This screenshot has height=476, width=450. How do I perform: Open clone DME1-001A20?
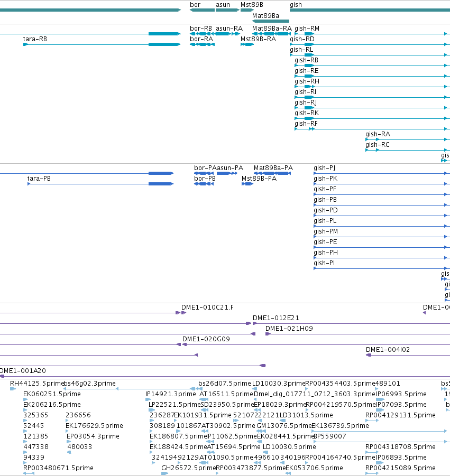pyautogui.click(x=23, y=371)
